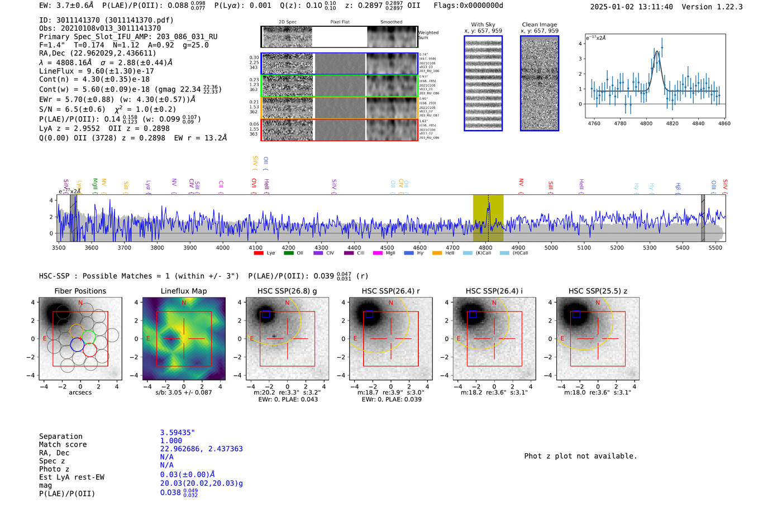Open the Lineflux Map panel
The image size is (782, 532).
click(x=184, y=339)
